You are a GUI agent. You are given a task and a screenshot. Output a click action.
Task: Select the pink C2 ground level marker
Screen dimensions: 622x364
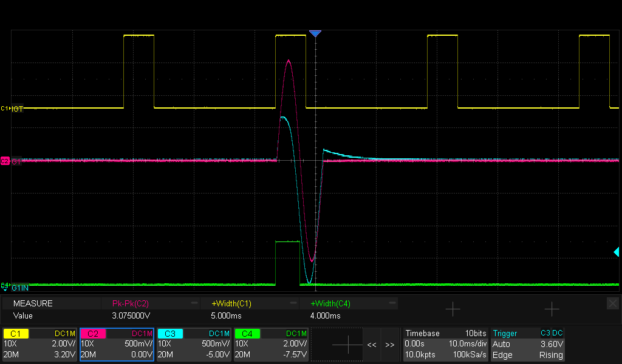(x=5, y=161)
